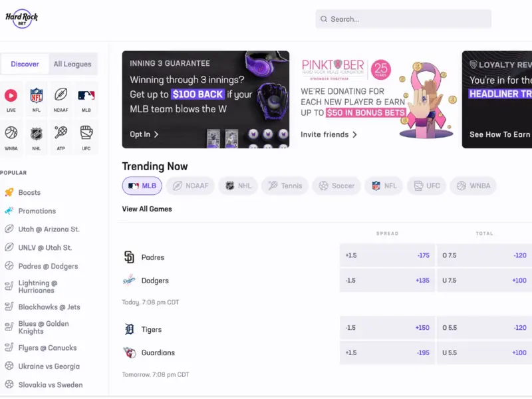Viewport: 532px width, 399px height.
Task: Select Padres +1.5 spread at -175
Action: (387, 255)
